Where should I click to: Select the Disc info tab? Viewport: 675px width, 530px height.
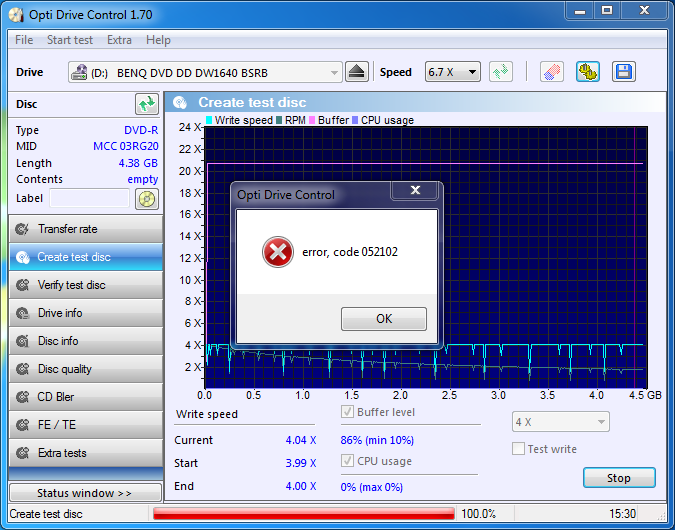pos(86,341)
